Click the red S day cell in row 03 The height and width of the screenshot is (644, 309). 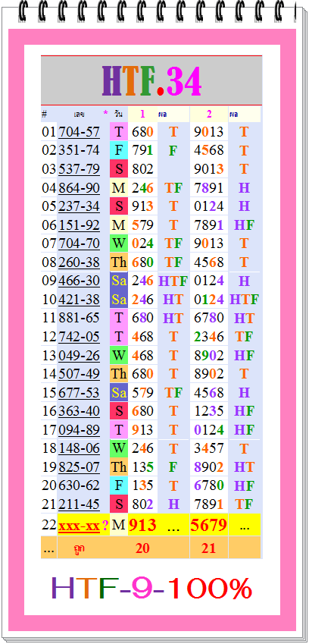(x=119, y=169)
